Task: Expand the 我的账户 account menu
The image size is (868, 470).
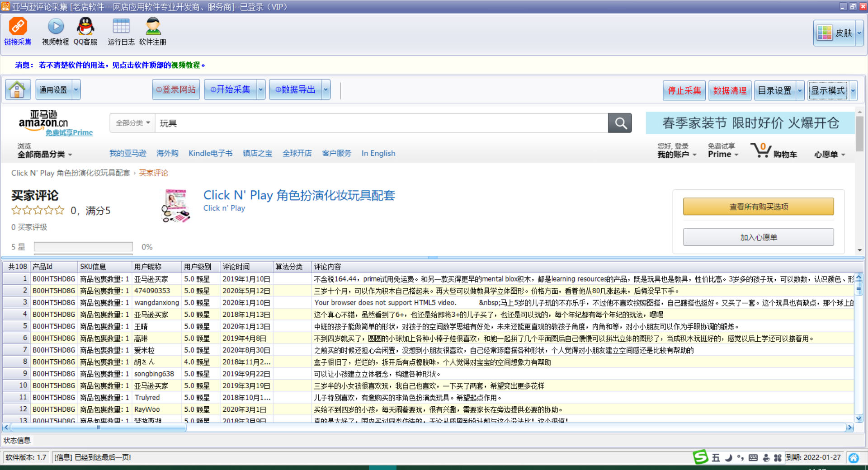Action: tap(677, 155)
